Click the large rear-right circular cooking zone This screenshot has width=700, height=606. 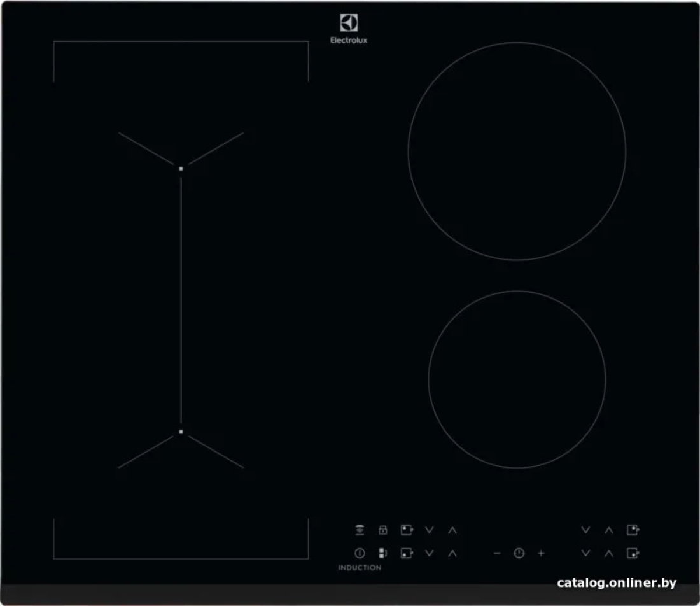tap(517, 151)
